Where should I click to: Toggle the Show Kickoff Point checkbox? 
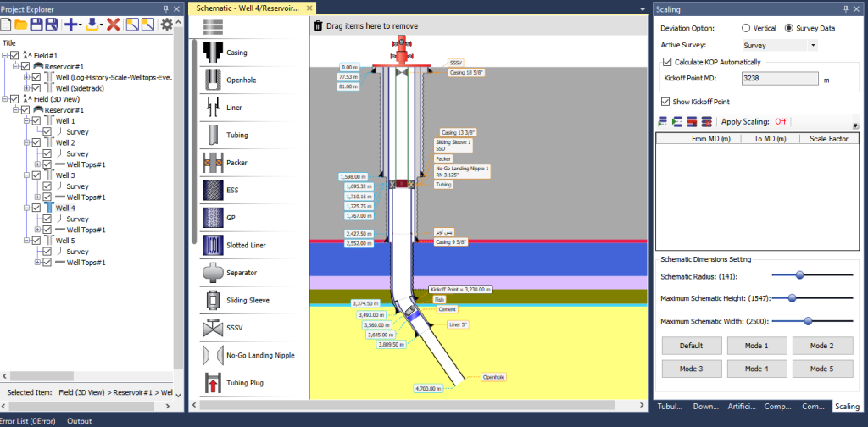click(x=666, y=102)
